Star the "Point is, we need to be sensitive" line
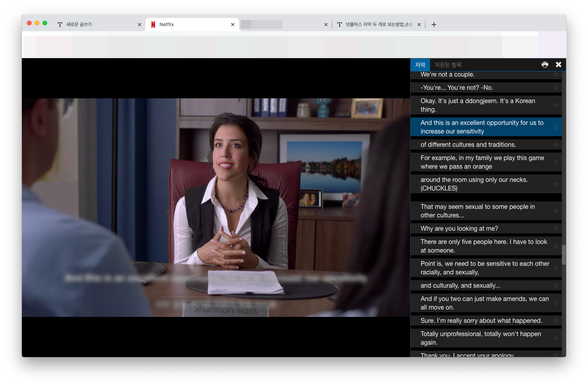Viewport: 588px width, 386px height. pos(556,268)
